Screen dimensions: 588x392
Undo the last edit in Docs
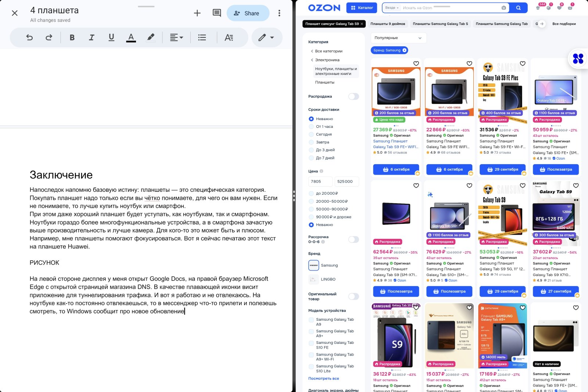[29, 37]
